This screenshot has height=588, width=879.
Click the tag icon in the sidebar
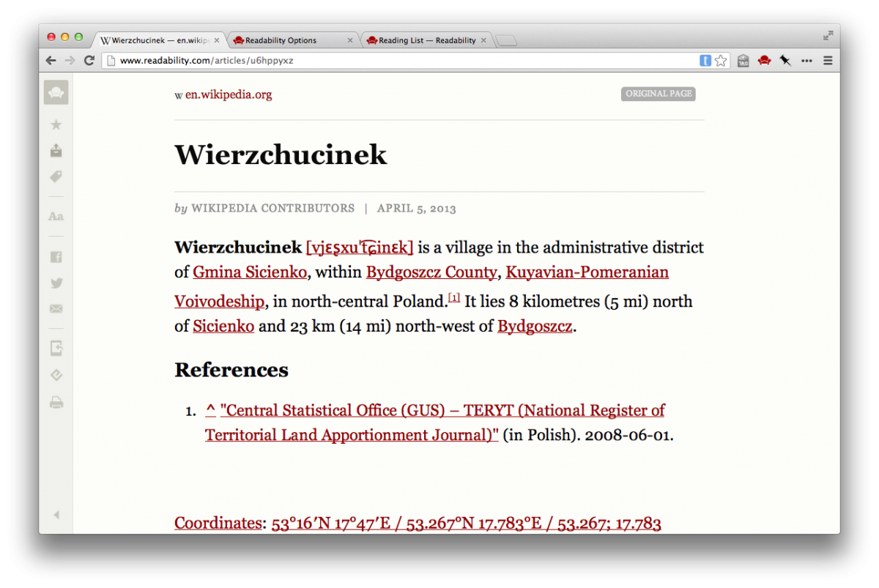pos(56,177)
